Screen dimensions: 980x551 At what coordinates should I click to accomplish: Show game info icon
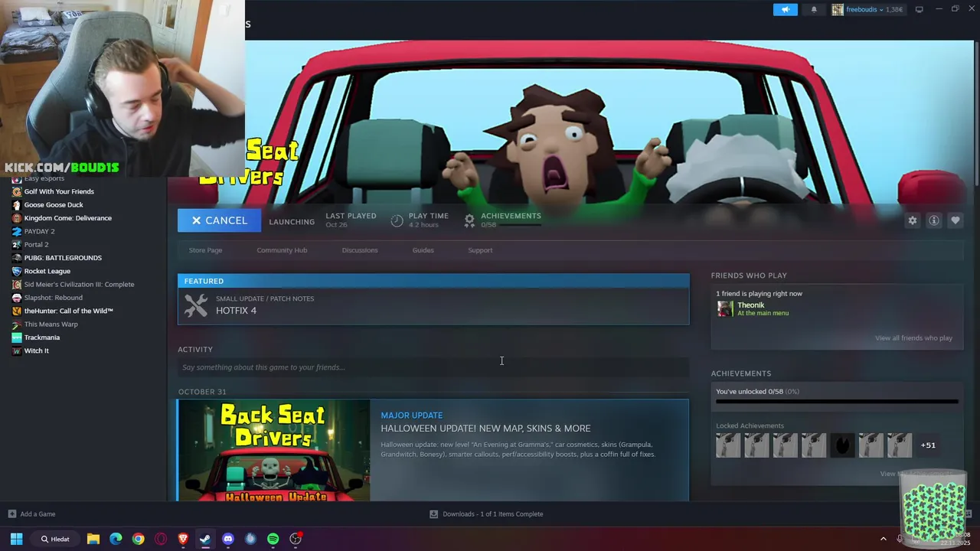coord(934,220)
